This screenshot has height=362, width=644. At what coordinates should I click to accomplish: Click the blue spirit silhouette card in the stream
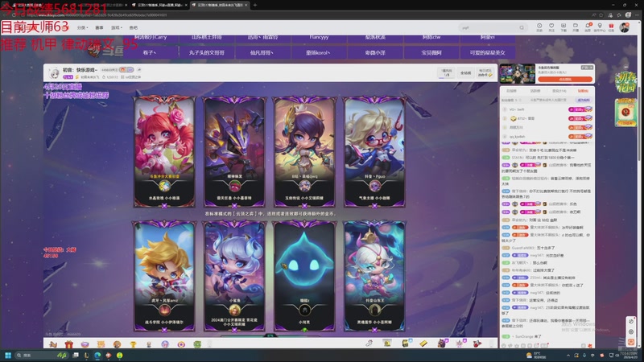(x=304, y=276)
